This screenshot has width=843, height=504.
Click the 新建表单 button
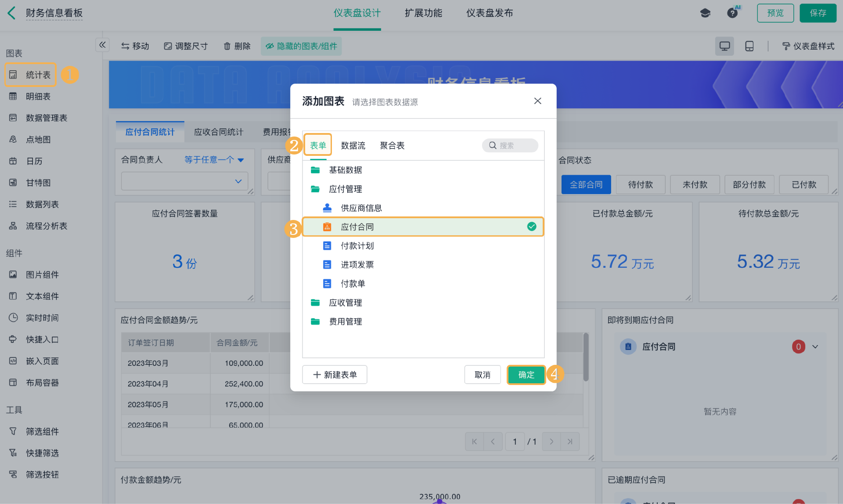[x=335, y=375]
